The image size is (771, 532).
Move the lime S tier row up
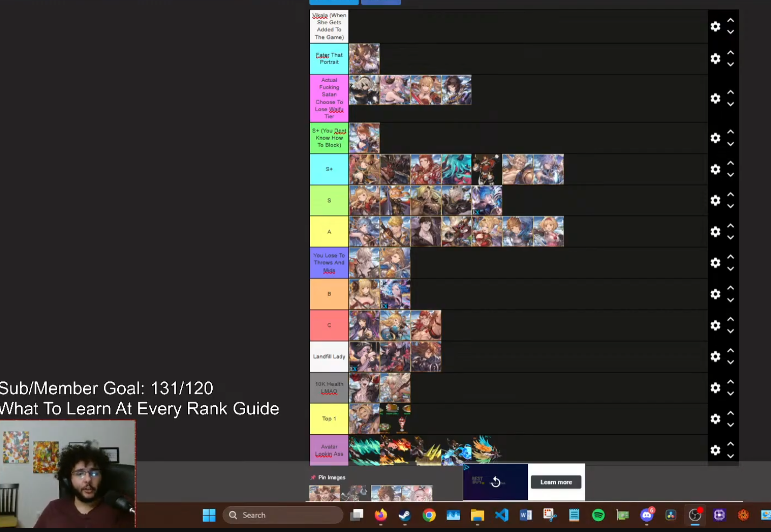tap(731, 194)
